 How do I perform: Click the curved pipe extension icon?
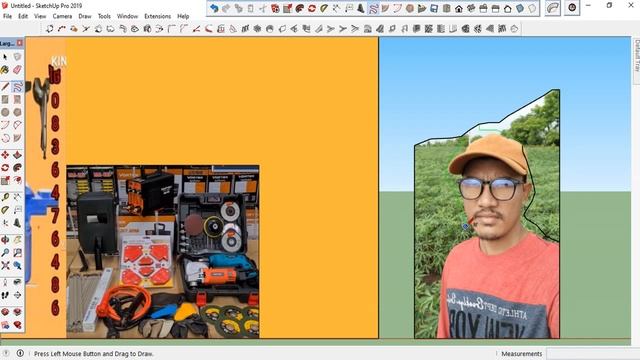click(x=553, y=8)
